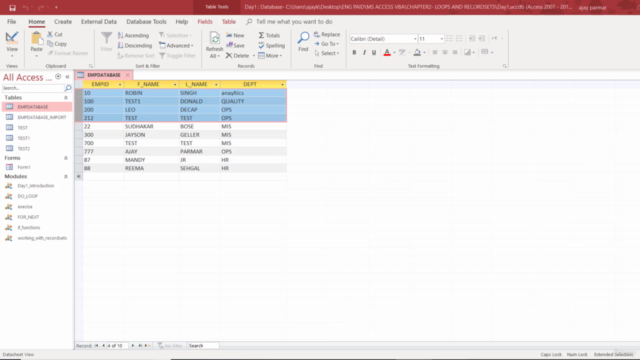Viewport: 640px width, 360px height.
Task: Open the Fields tab
Action: pyautogui.click(x=205, y=22)
